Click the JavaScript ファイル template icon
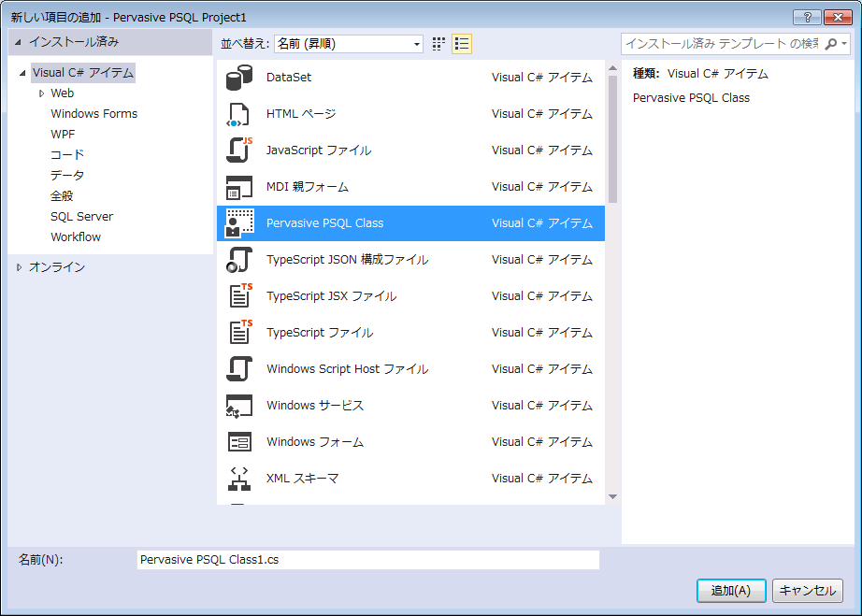 click(x=239, y=150)
